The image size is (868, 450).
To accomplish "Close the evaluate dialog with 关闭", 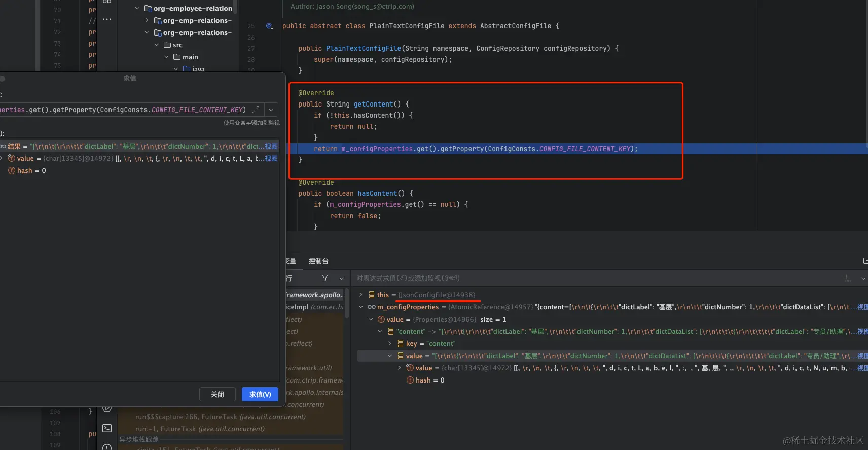I will (217, 394).
